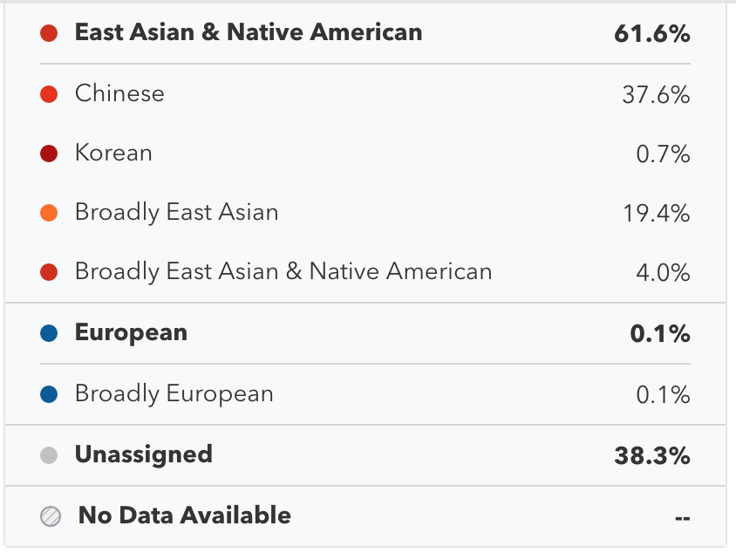The height and width of the screenshot is (560, 736).
Task: Click the Broadly European text label
Action: tap(174, 393)
